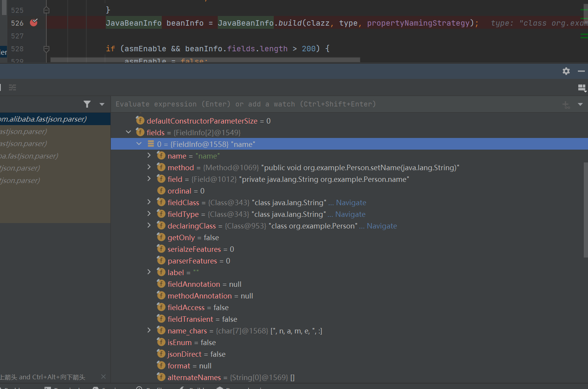Image resolution: width=588 pixels, height=389 pixels.
Task: Click Navigate link next to fieldClass
Action: click(351, 202)
